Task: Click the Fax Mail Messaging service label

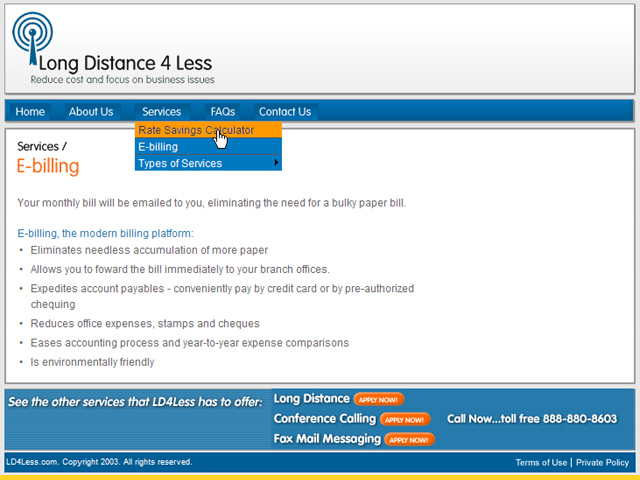Action: pos(327,439)
